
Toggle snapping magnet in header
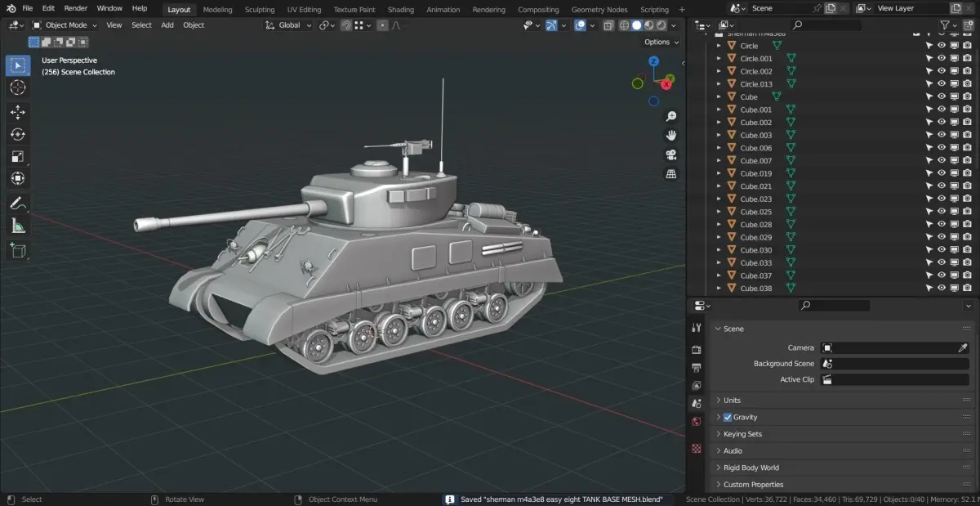coord(346,25)
